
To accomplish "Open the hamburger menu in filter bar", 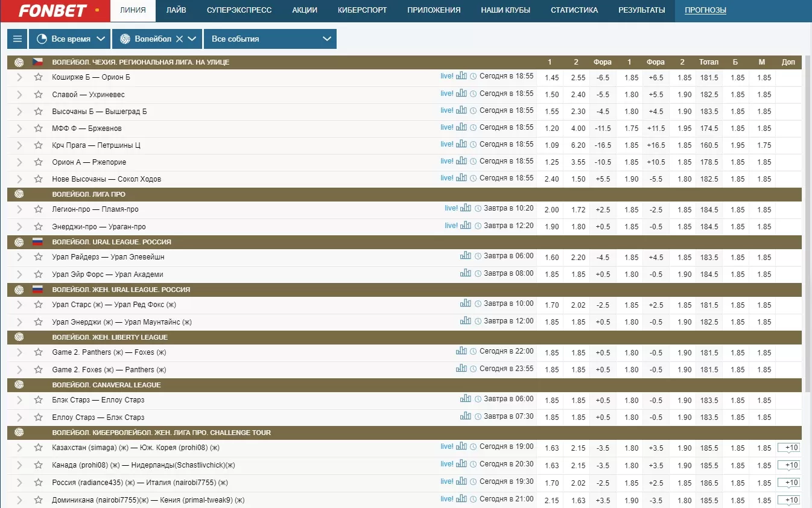I will click(17, 39).
